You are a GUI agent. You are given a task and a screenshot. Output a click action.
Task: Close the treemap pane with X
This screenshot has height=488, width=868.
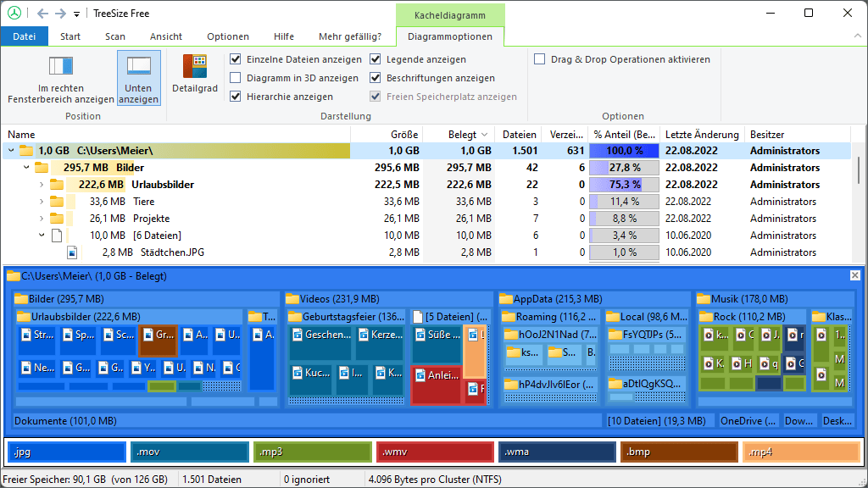(x=855, y=275)
